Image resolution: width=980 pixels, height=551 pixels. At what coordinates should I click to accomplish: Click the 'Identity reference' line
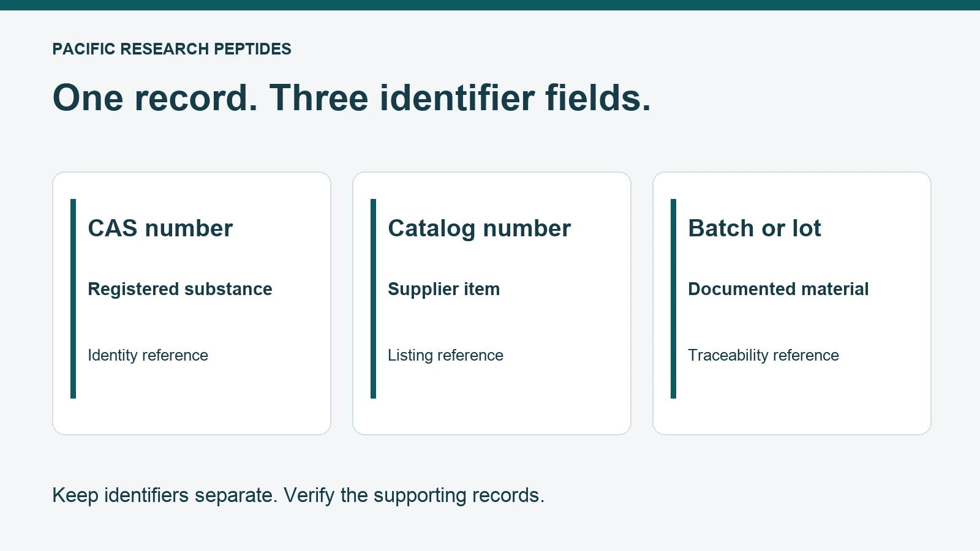coord(148,355)
